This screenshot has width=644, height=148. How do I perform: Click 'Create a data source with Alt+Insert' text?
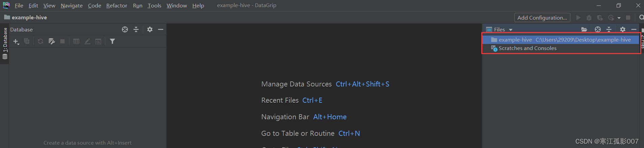tap(87, 143)
